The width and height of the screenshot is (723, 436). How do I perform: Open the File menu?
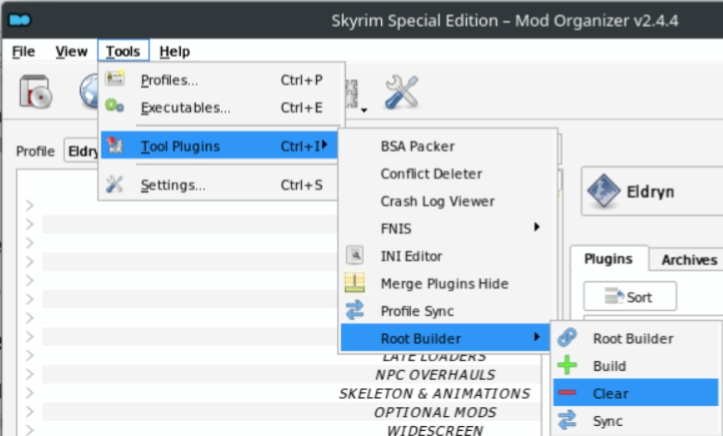(23, 51)
